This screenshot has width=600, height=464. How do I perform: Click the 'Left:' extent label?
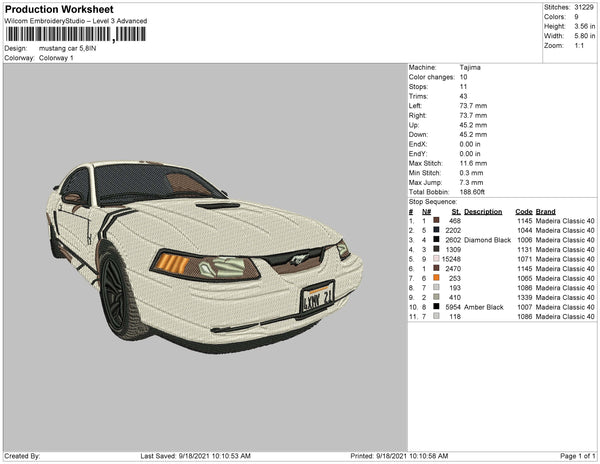(415, 106)
